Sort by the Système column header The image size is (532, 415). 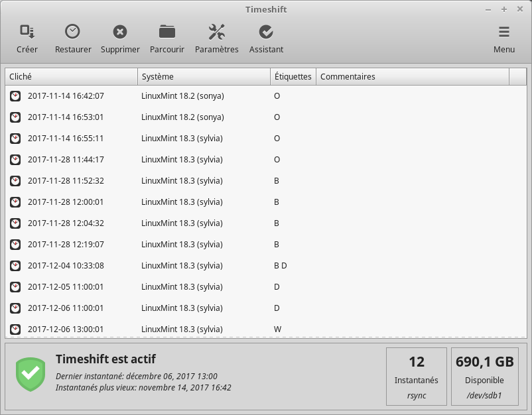coord(204,77)
